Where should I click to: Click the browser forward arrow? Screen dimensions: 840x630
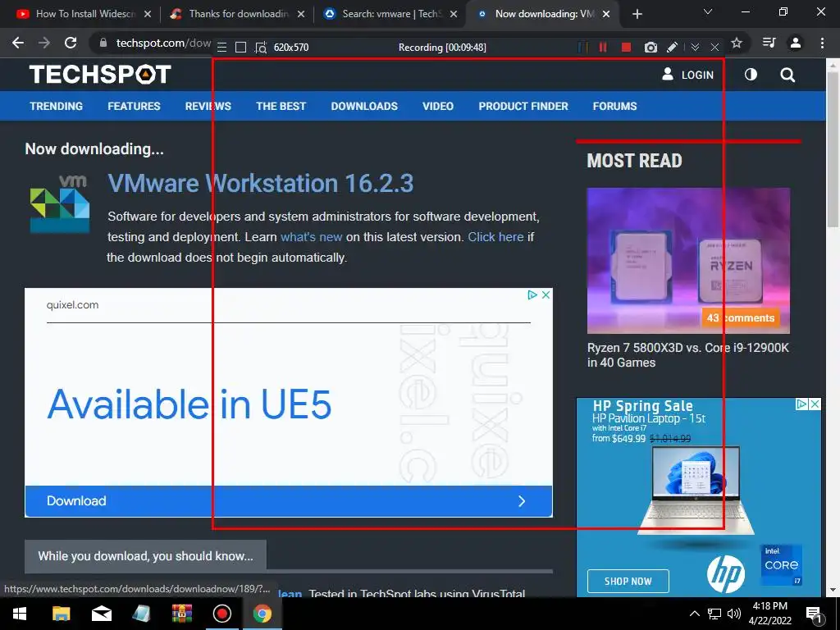[x=44, y=43]
